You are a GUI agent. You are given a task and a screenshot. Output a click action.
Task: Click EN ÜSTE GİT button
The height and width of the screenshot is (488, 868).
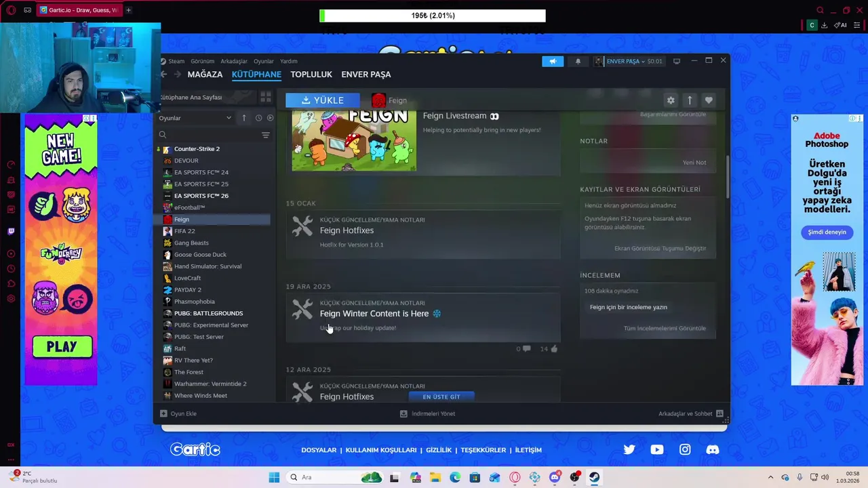pyautogui.click(x=441, y=396)
